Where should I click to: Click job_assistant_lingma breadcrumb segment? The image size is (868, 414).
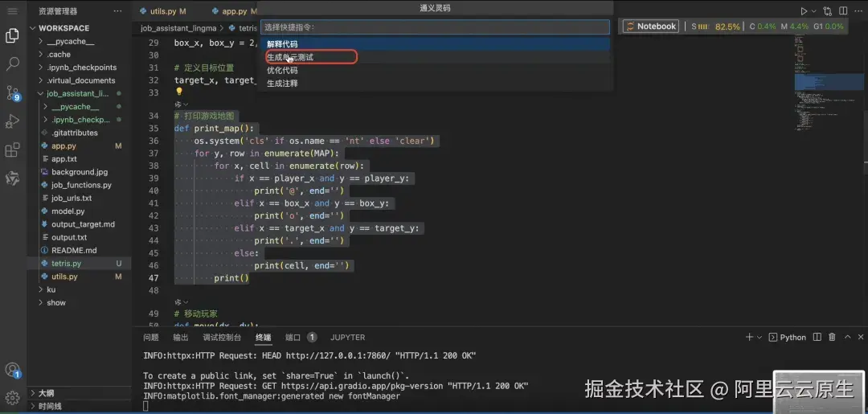[x=178, y=27]
